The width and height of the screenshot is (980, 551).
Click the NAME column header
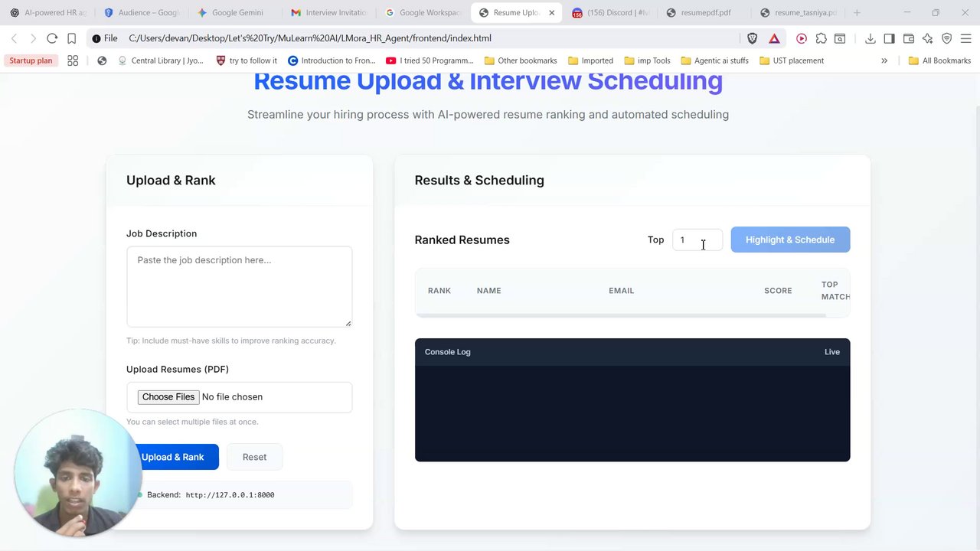click(488, 291)
